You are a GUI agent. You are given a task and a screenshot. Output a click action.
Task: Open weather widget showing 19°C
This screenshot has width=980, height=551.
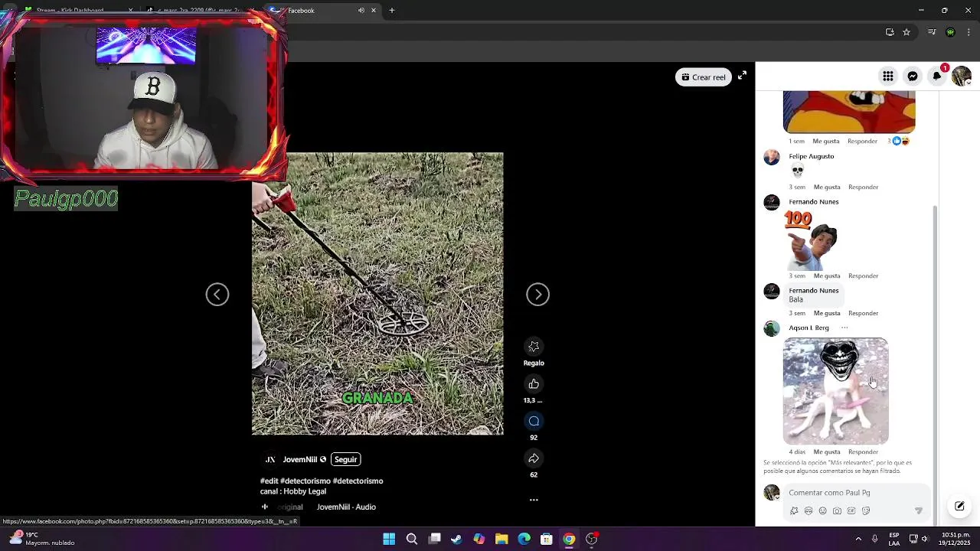pyautogui.click(x=42, y=539)
